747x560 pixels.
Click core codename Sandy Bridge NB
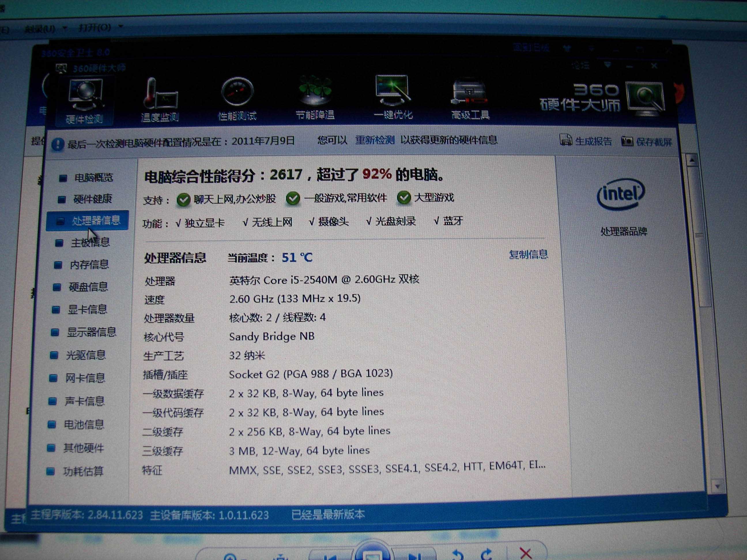click(x=271, y=336)
